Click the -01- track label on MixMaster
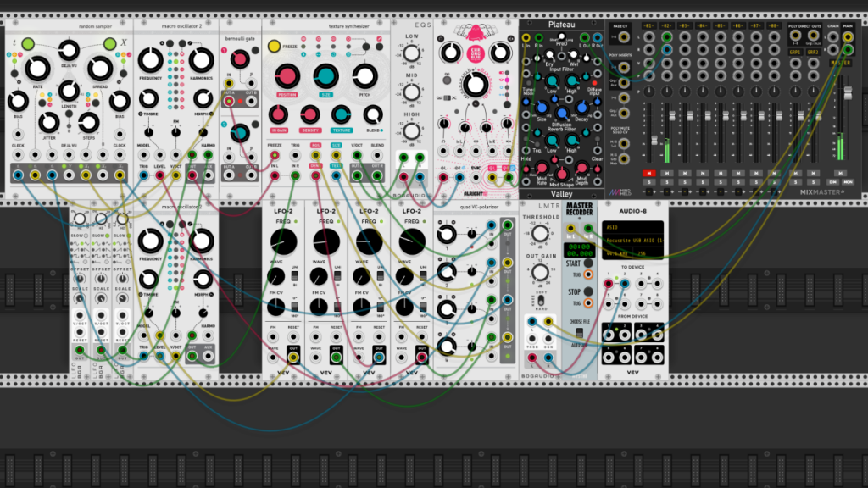 coord(648,26)
